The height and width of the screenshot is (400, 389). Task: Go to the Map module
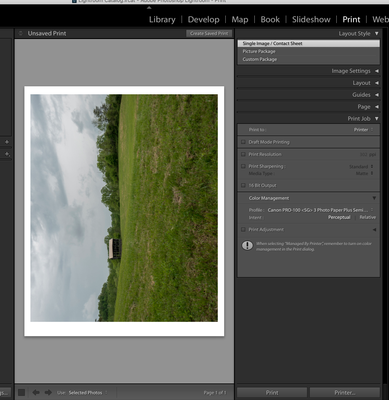click(240, 20)
